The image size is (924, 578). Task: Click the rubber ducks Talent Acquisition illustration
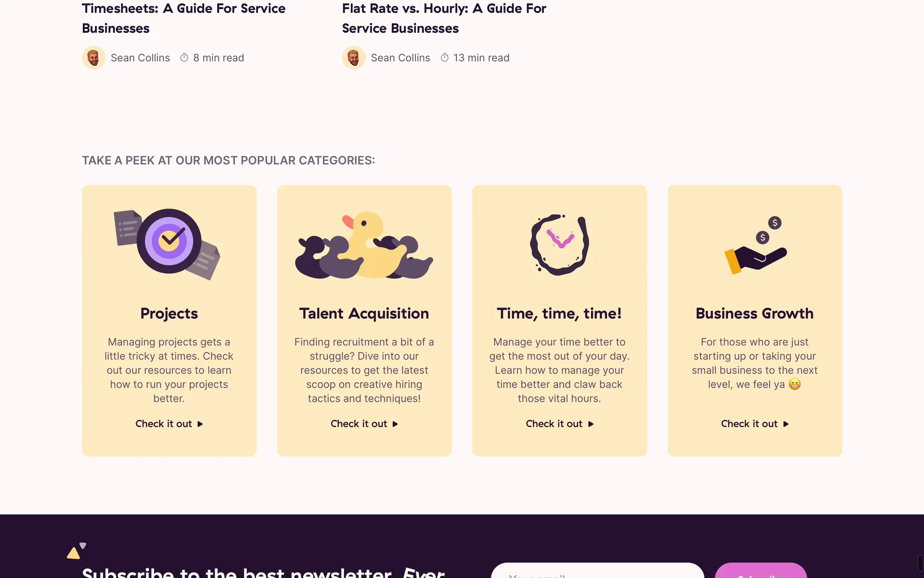click(364, 247)
